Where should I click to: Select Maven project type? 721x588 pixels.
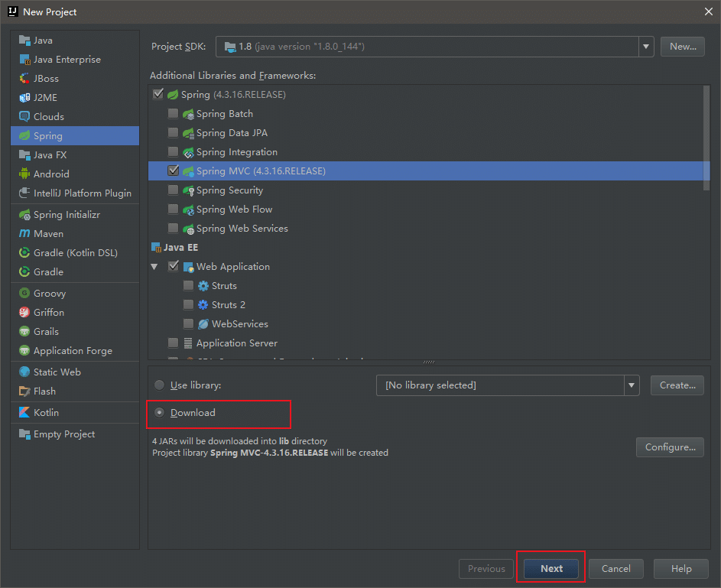pos(75,233)
